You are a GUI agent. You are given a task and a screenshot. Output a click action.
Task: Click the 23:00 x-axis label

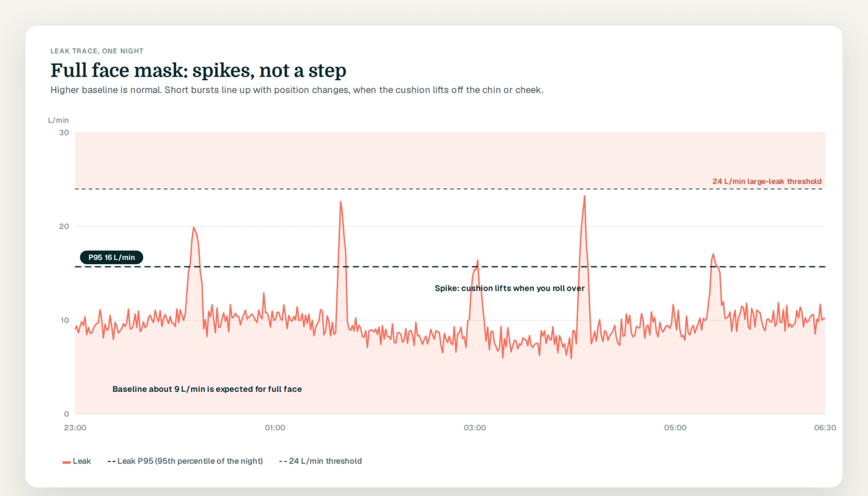tap(75, 428)
